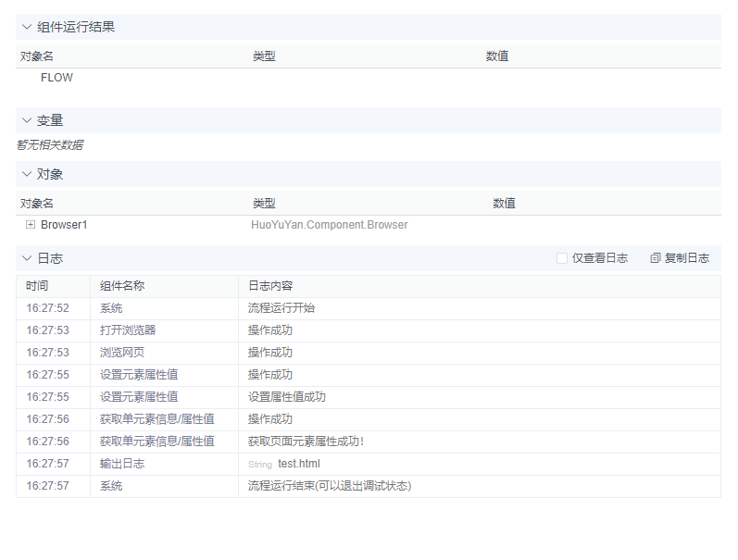The width and height of the screenshot is (738, 560).
Task: Collapse the 对象 section chevron
Action: [26, 174]
